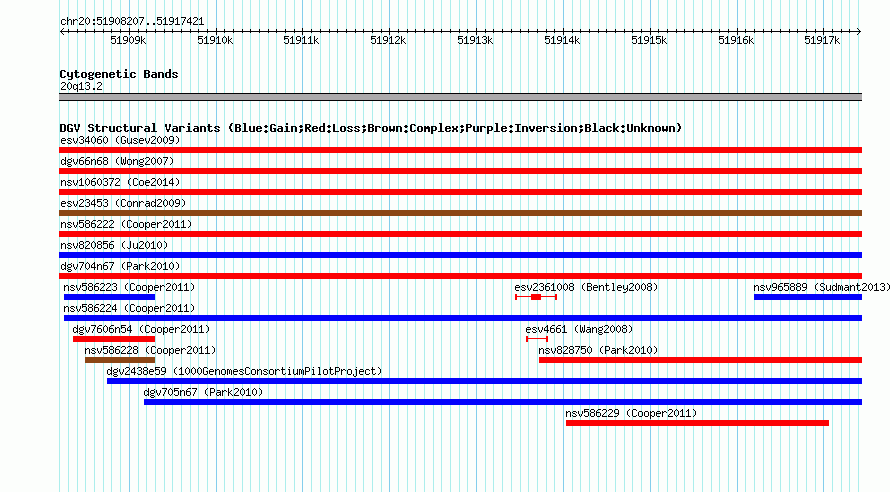
Task: Click nsv820856 (Ju2010) variant label
Action: tap(114, 245)
